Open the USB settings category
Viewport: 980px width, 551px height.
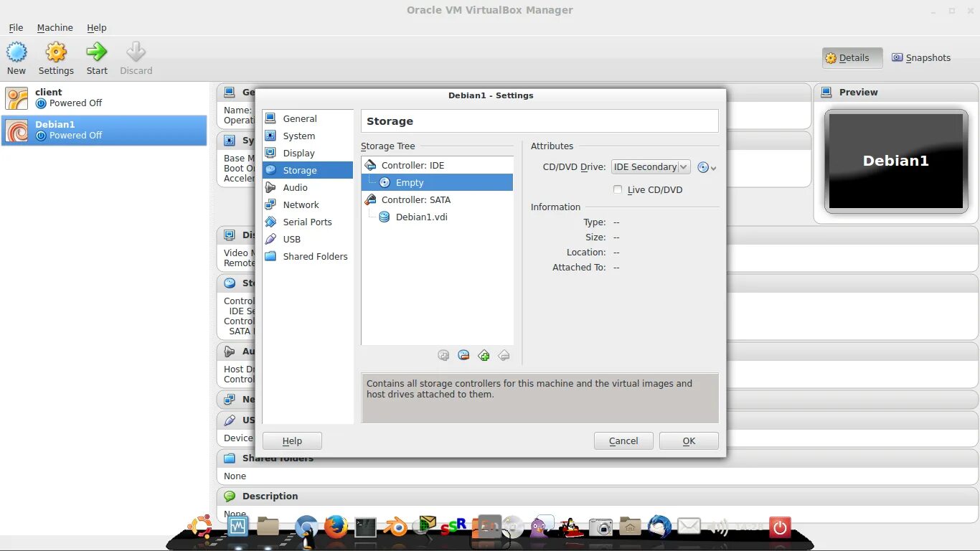pos(290,239)
